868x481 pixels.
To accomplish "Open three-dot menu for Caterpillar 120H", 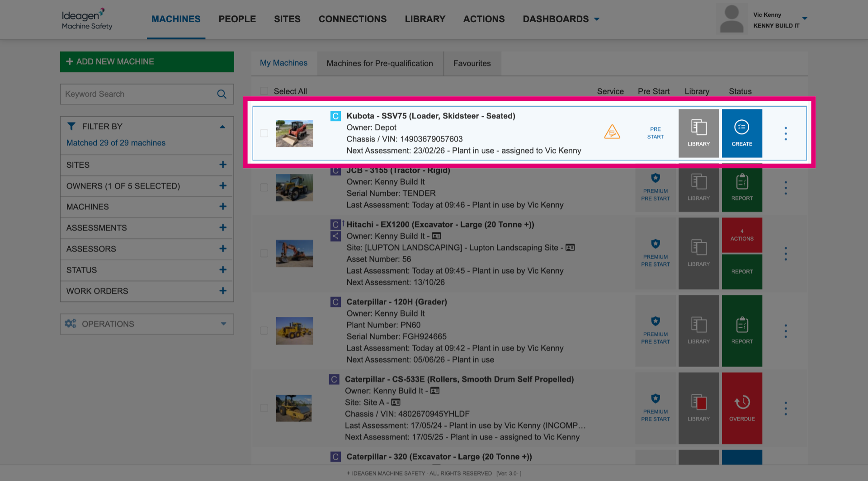I will tap(786, 331).
